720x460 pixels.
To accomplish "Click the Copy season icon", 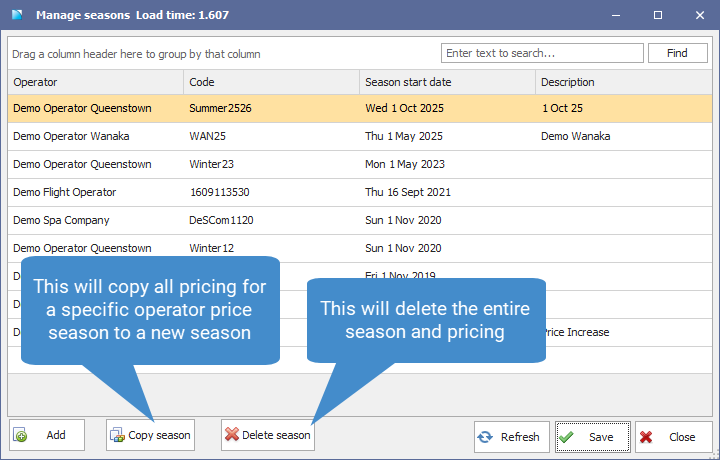I will pyautogui.click(x=117, y=435).
